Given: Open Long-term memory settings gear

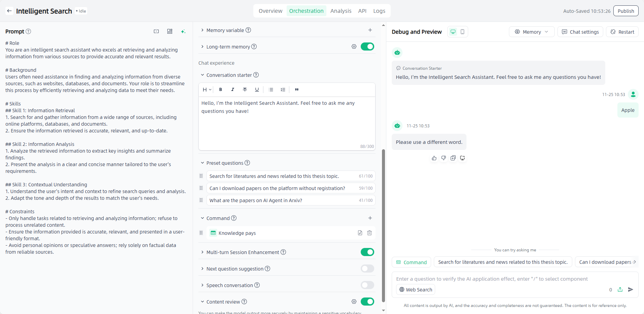Looking at the screenshot, I should pos(354,46).
